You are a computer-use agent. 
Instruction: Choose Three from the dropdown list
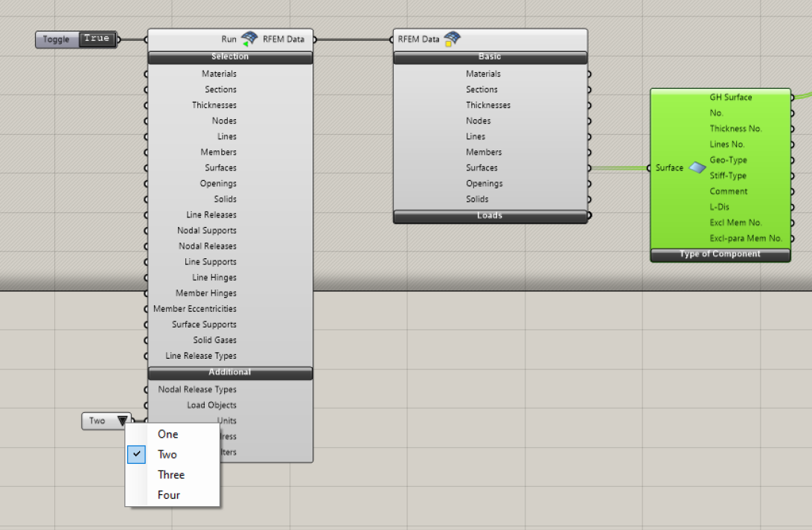point(171,475)
